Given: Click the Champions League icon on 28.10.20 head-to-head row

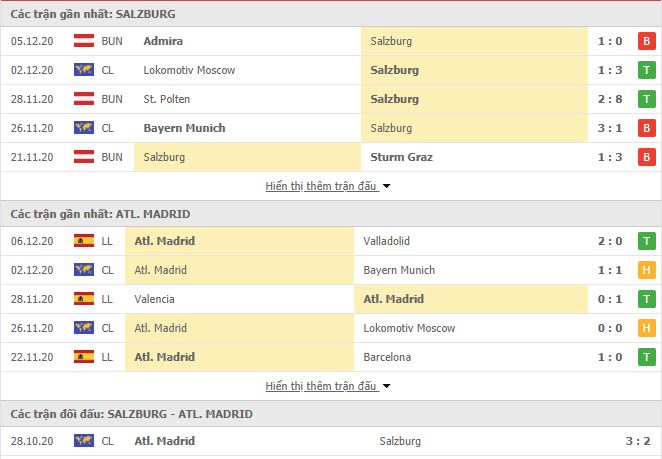Looking at the screenshot, I should click(84, 441).
